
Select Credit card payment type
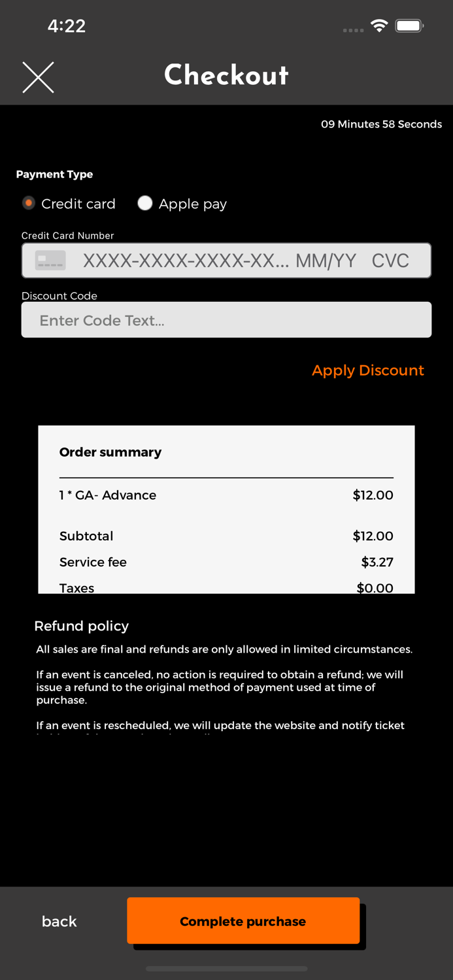(29, 203)
